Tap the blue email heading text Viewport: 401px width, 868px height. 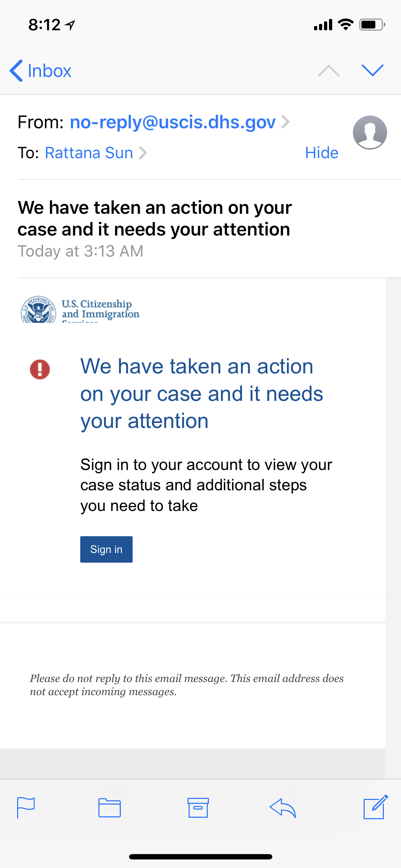pos(201,394)
